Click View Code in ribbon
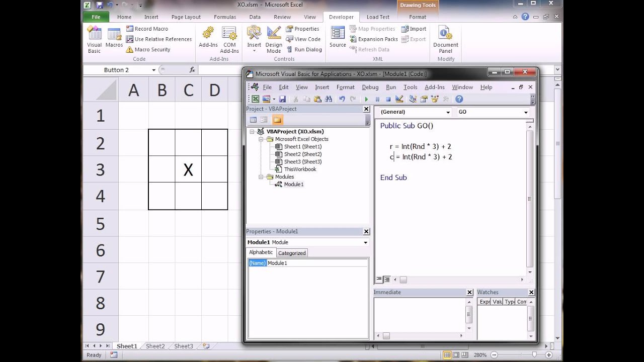The image size is (644, 362). tap(303, 39)
